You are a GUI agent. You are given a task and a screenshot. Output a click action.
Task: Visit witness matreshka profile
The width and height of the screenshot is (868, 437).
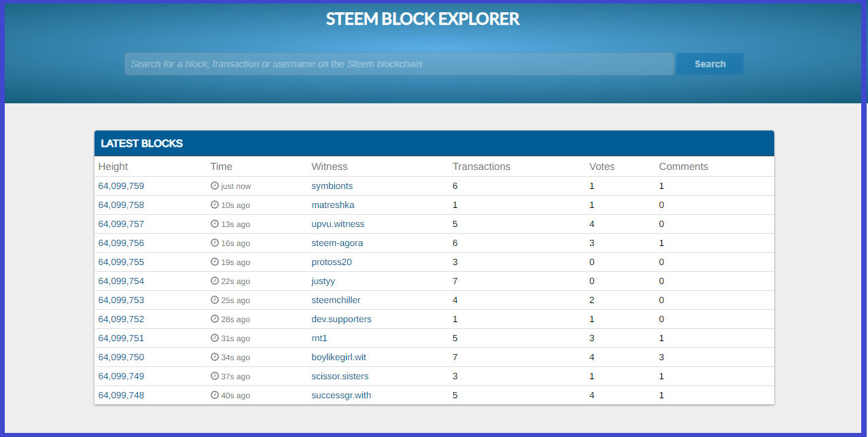click(333, 205)
